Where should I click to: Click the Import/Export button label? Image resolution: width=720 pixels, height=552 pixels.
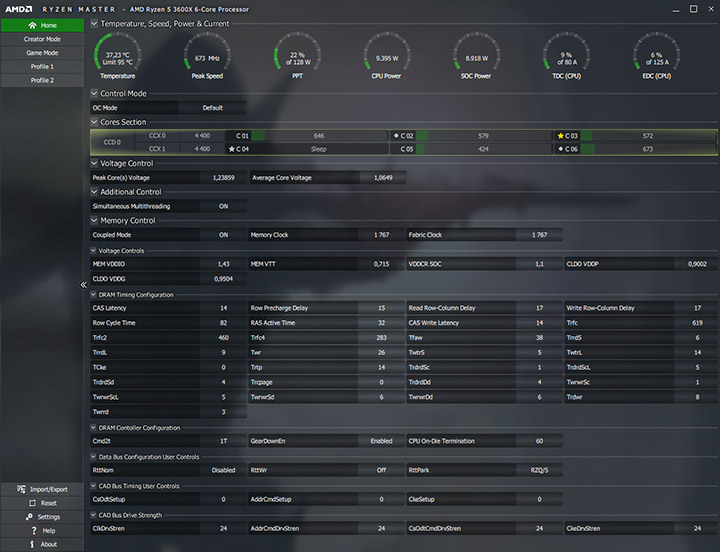(x=49, y=490)
